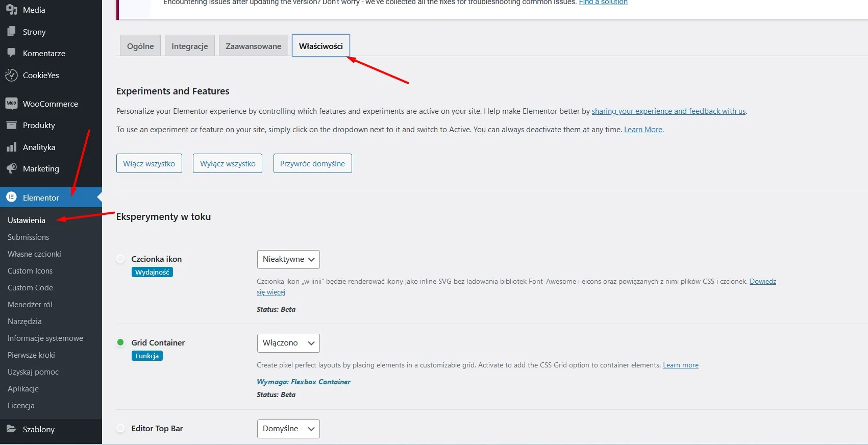Click the Strony pages icon
Viewport: 868px width, 445px height.
[x=11, y=32]
